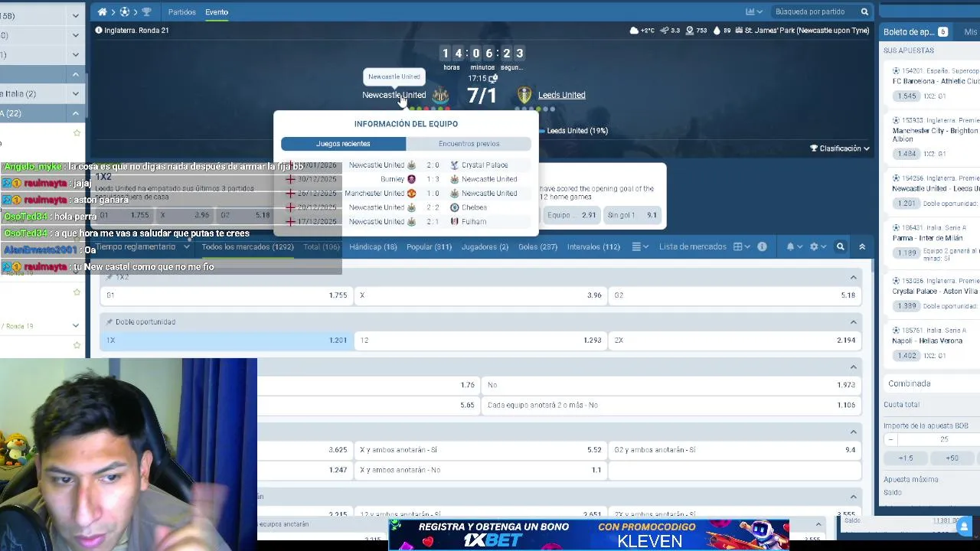The width and height of the screenshot is (980, 551).
Task: Click the Newcastle United club crest
Action: point(440,95)
